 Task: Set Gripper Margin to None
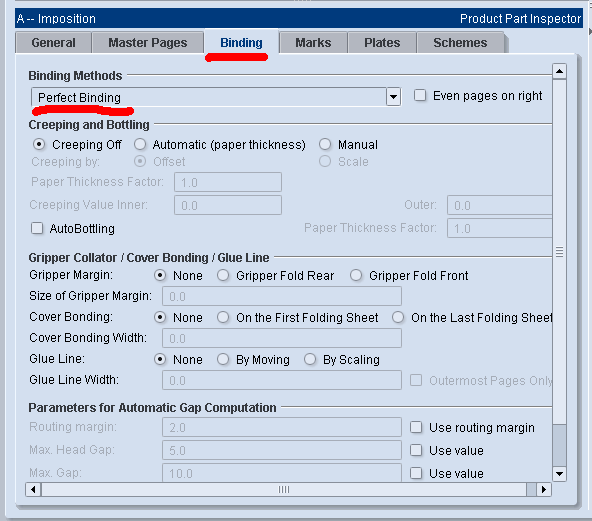coord(160,275)
